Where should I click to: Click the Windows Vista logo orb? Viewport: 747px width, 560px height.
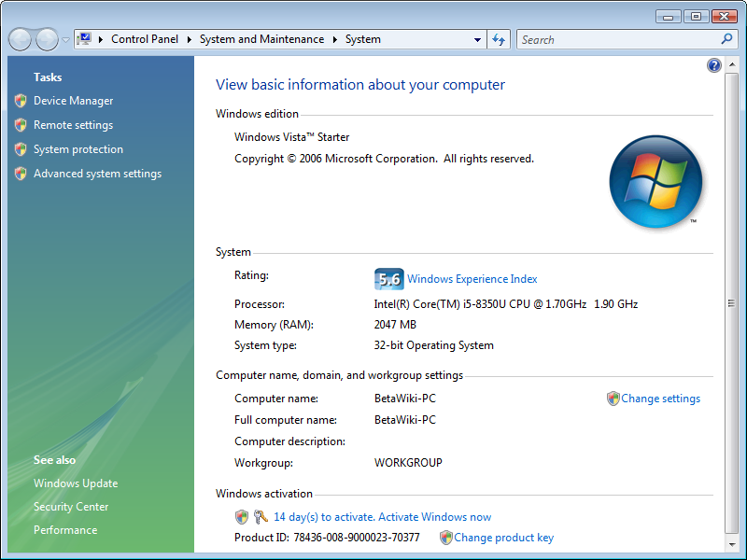pyautogui.click(x=655, y=181)
